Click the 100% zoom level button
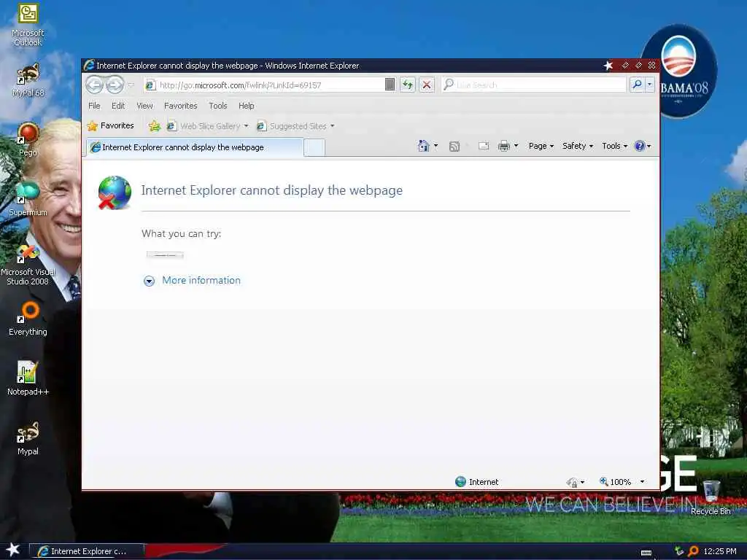Viewport: 747px width, 560px height. coord(616,482)
